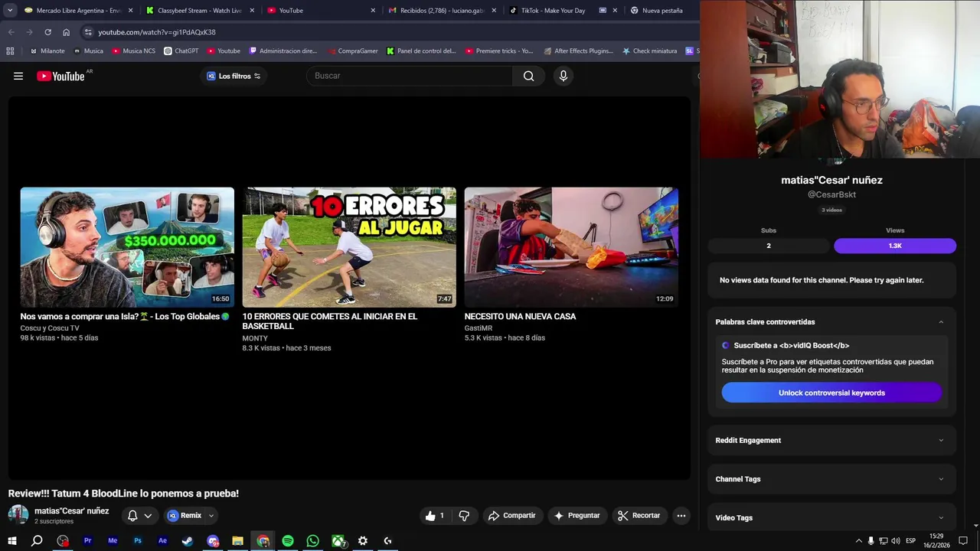Switch to Nueva pestaña tab

(x=661, y=11)
